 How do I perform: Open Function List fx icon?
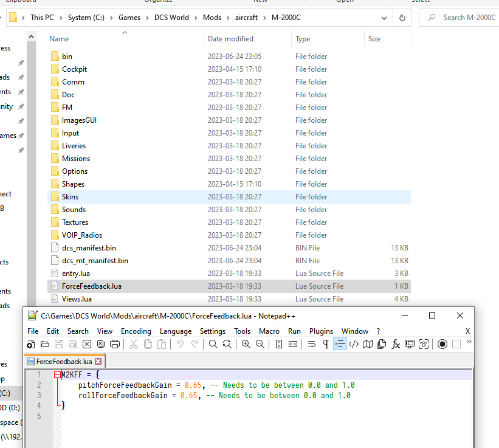pos(396,344)
